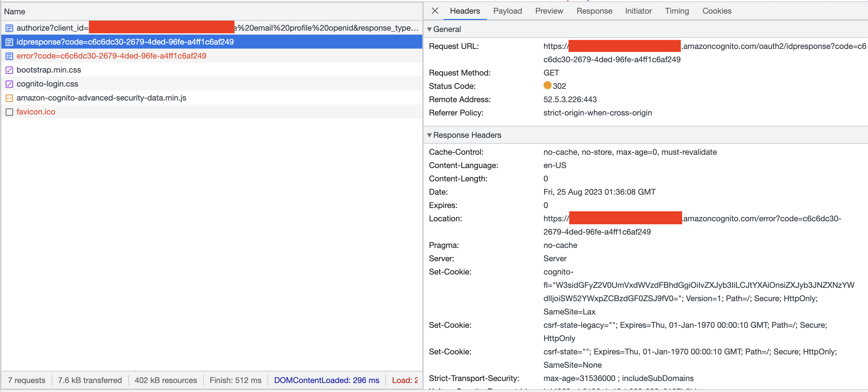Click the yellow 302 status indicator dot
The image size is (868, 392).
pos(548,86)
